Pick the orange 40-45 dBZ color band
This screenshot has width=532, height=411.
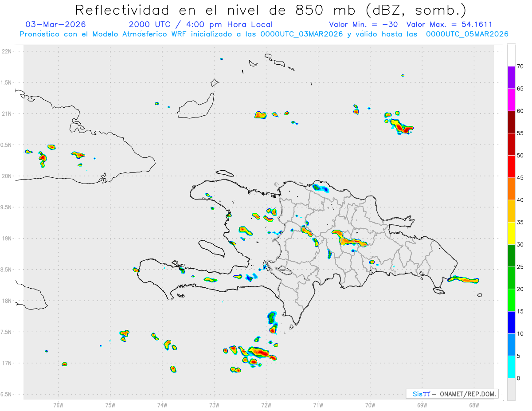point(512,189)
